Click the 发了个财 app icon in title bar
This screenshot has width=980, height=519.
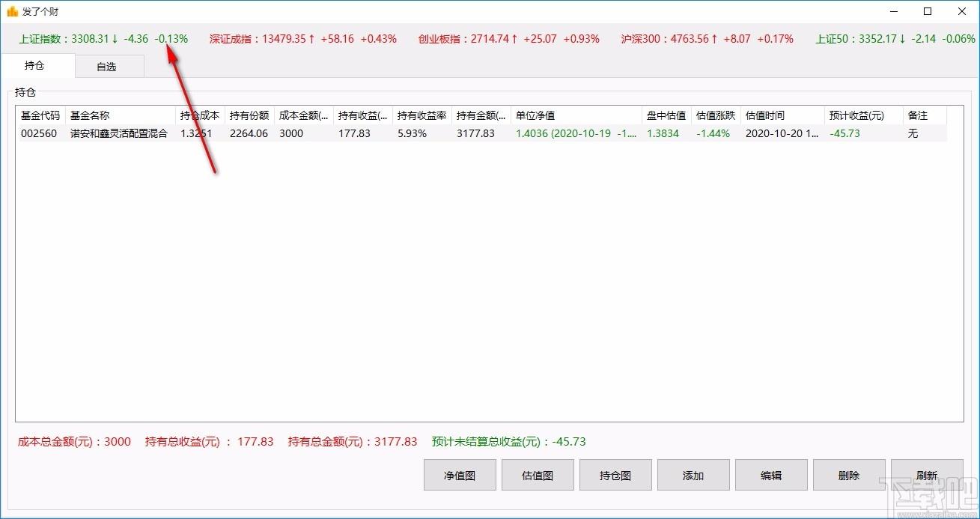coord(11,11)
